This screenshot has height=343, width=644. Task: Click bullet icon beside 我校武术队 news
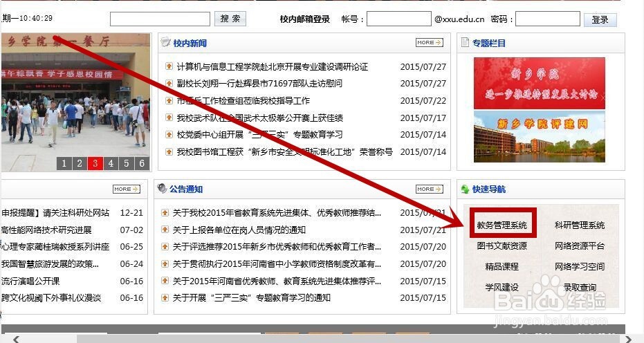pos(169,118)
